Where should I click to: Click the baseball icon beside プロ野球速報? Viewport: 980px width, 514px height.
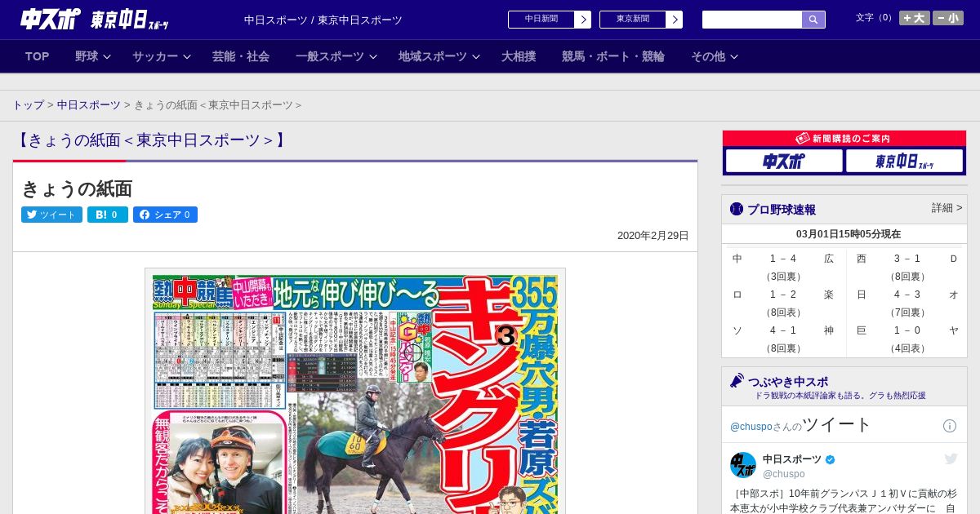[737, 209]
